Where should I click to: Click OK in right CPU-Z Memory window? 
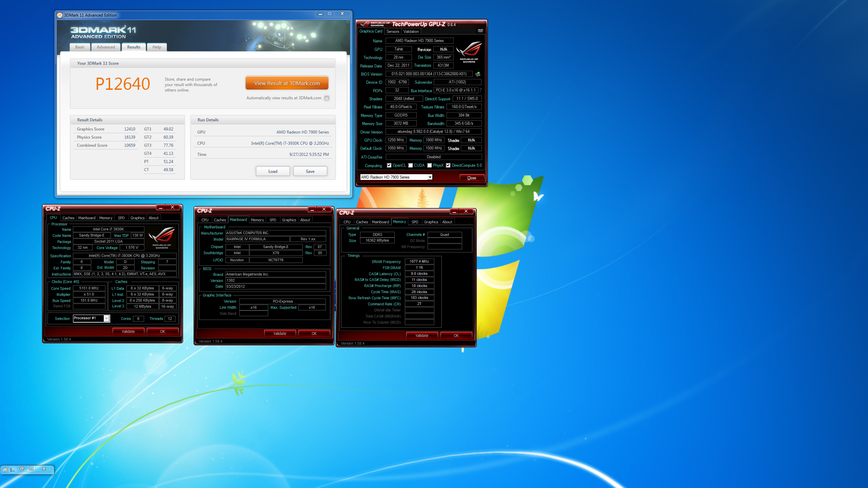click(456, 335)
